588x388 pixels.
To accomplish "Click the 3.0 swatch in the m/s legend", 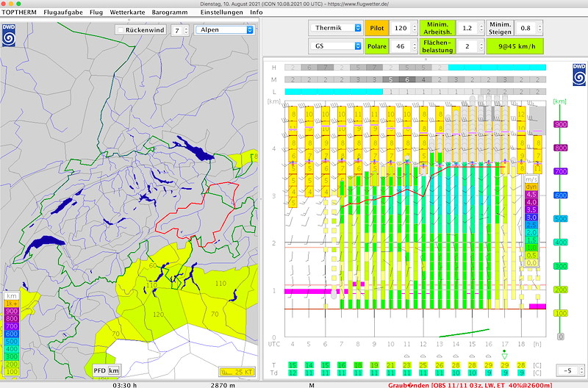I will (531, 218).
